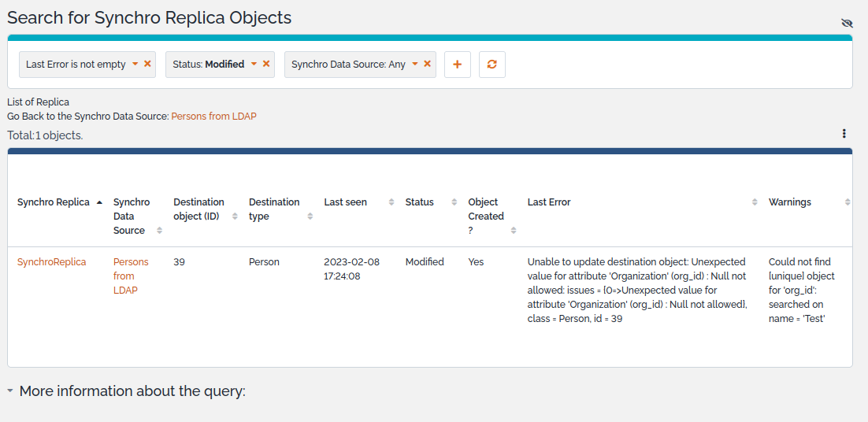868x422 pixels.
Task: Remove the Synchro Data Source filter
Action: [428, 64]
